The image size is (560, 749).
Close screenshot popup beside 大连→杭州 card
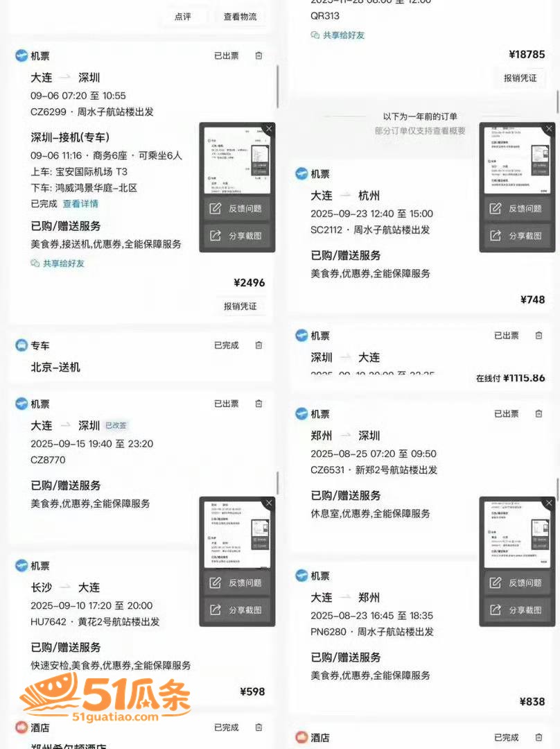pos(549,128)
